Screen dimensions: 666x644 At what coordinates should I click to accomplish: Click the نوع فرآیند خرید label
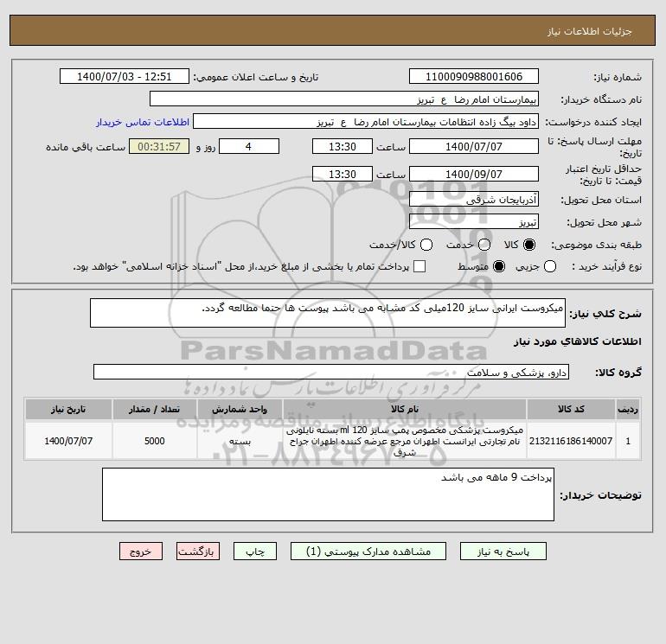point(606,266)
